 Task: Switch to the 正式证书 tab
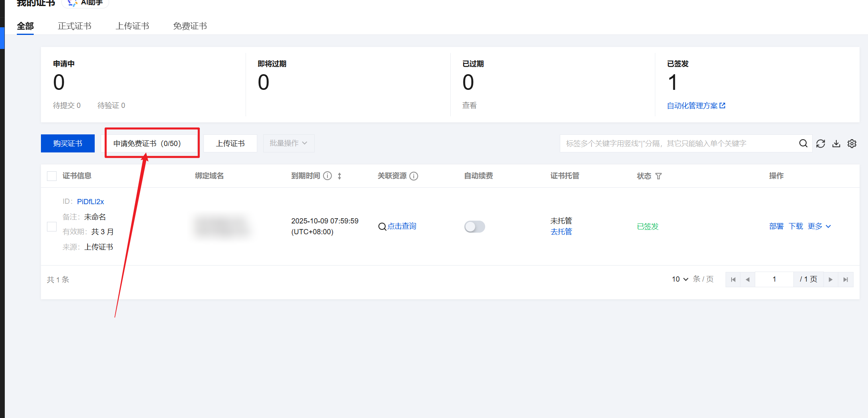click(75, 26)
